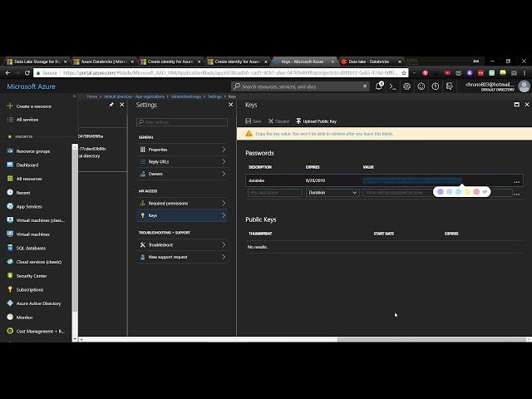Click the feedback smiley icon
Image resolution: width=532 pixels, height=399 pixels.
[x=421, y=86]
